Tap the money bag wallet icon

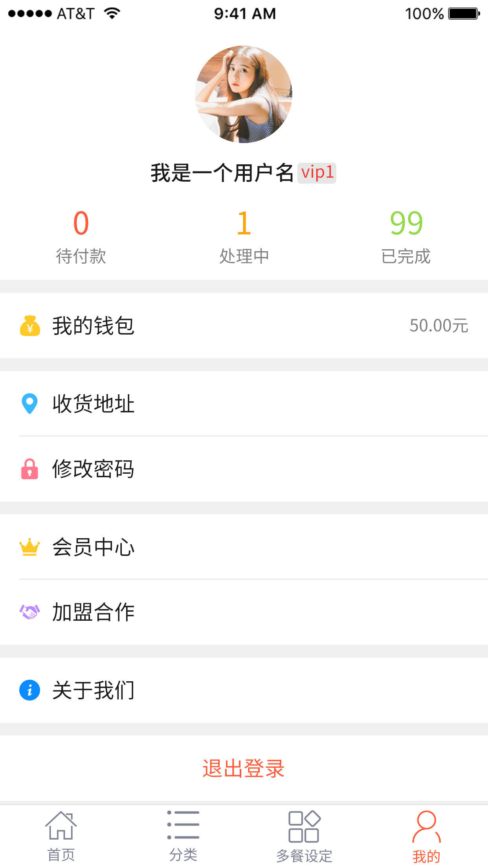click(30, 326)
